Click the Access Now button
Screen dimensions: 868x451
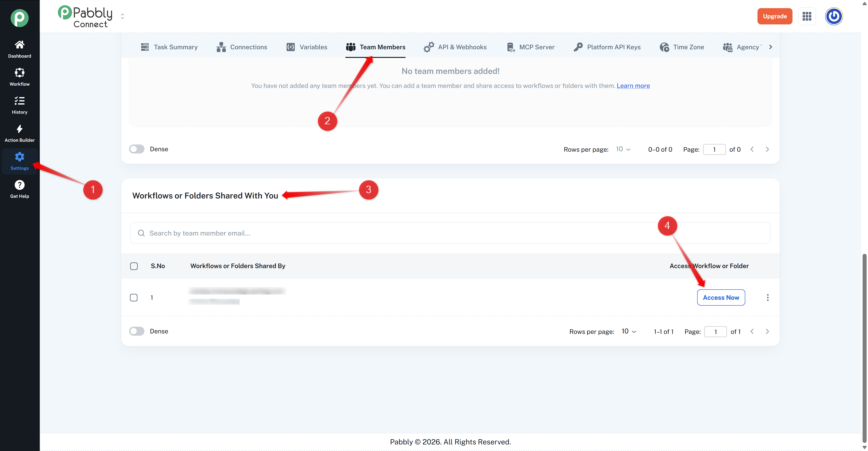coord(721,297)
